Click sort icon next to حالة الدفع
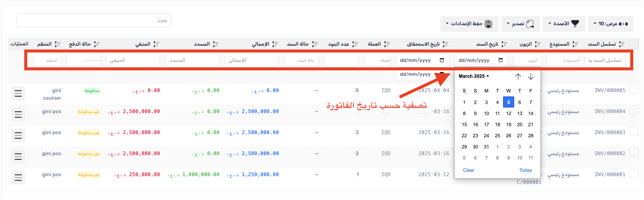The width and height of the screenshot is (644, 200). point(97,44)
